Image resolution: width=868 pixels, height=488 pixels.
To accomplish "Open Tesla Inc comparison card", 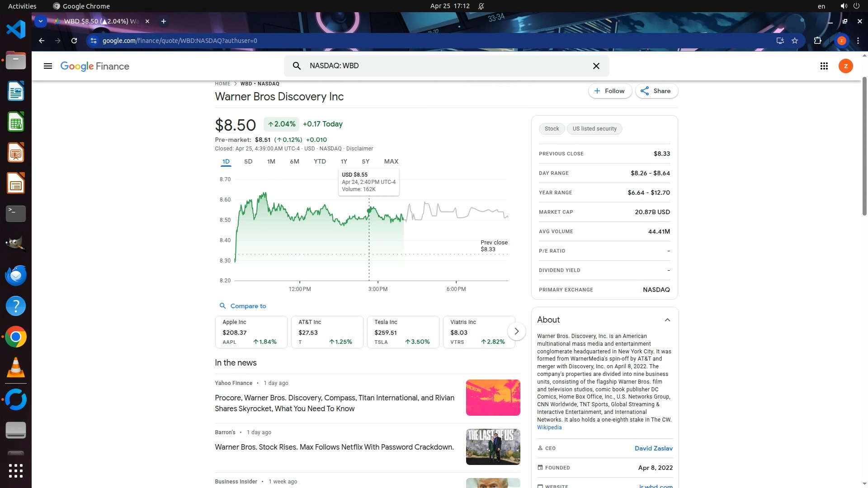I will pyautogui.click(x=402, y=332).
